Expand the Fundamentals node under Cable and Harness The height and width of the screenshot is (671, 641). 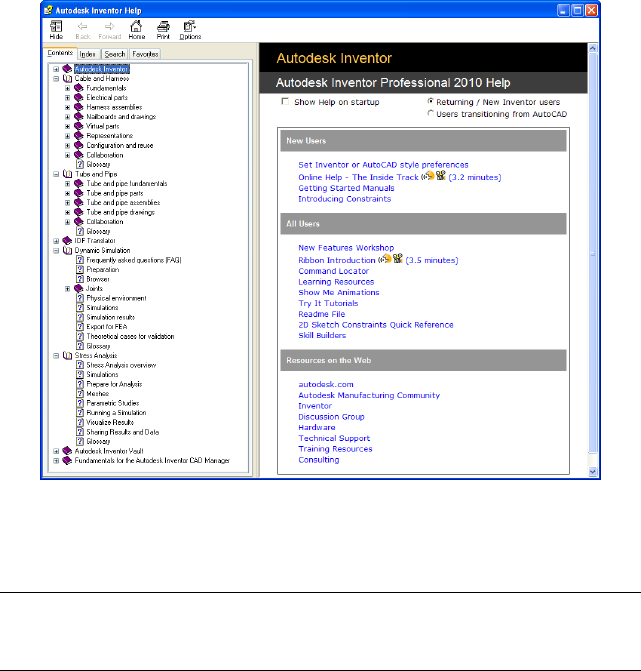tap(67, 88)
